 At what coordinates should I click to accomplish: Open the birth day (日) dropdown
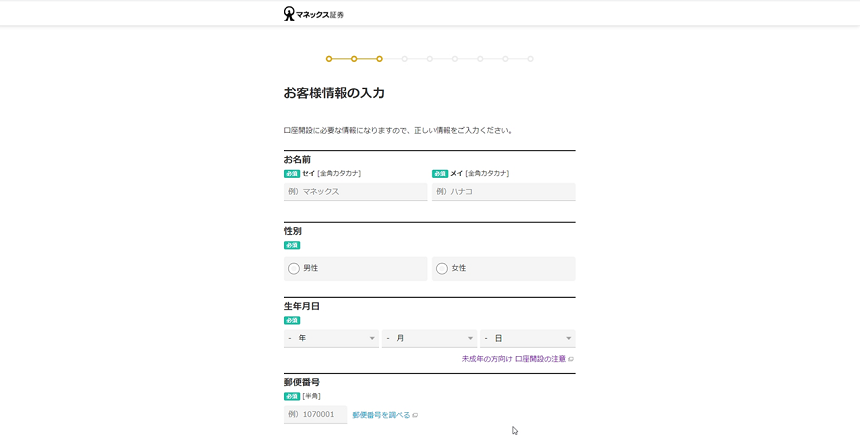[527, 339]
